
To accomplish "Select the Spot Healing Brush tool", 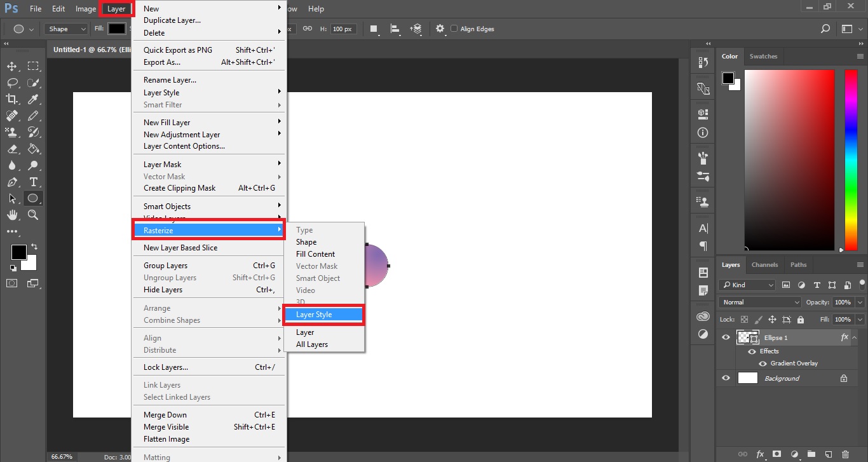I will (12, 116).
